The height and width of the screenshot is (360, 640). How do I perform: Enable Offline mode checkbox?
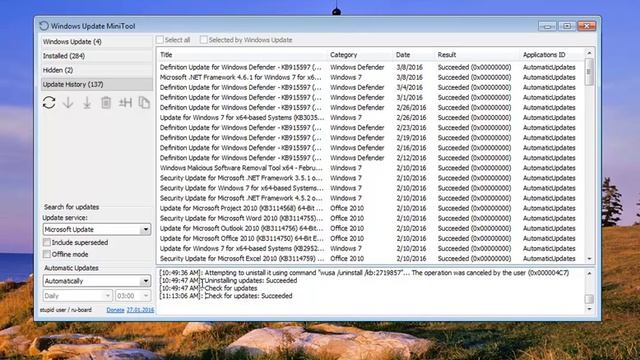[47, 254]
